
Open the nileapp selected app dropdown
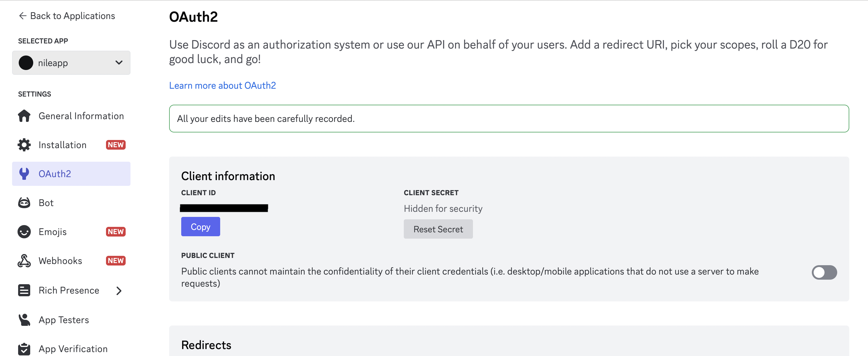click(x=71, y=63)
